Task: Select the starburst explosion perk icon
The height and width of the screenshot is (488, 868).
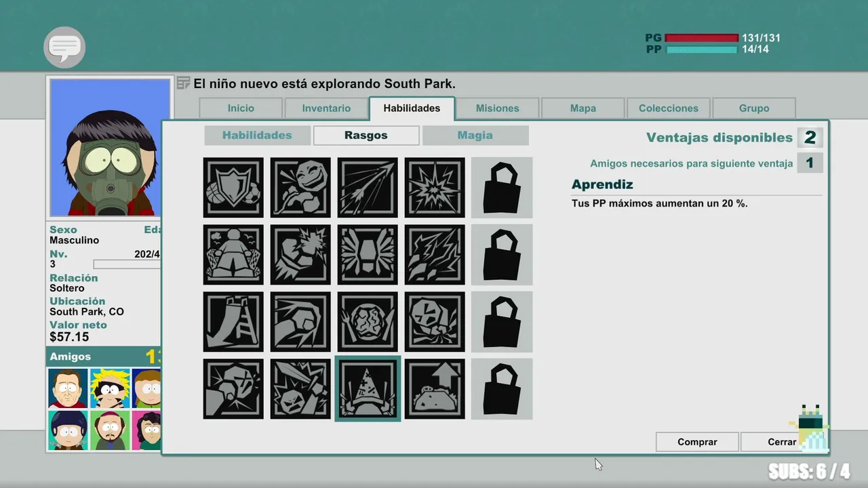Action: tap(435, 188)
